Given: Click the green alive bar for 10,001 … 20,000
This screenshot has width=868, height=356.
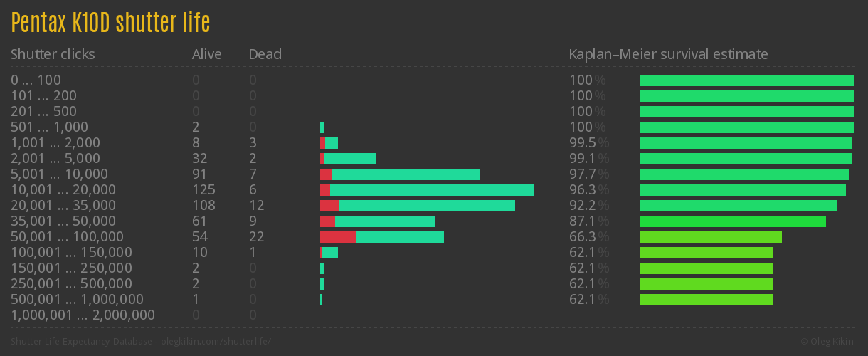Looking at the screenshot, I should coord(431,190).
